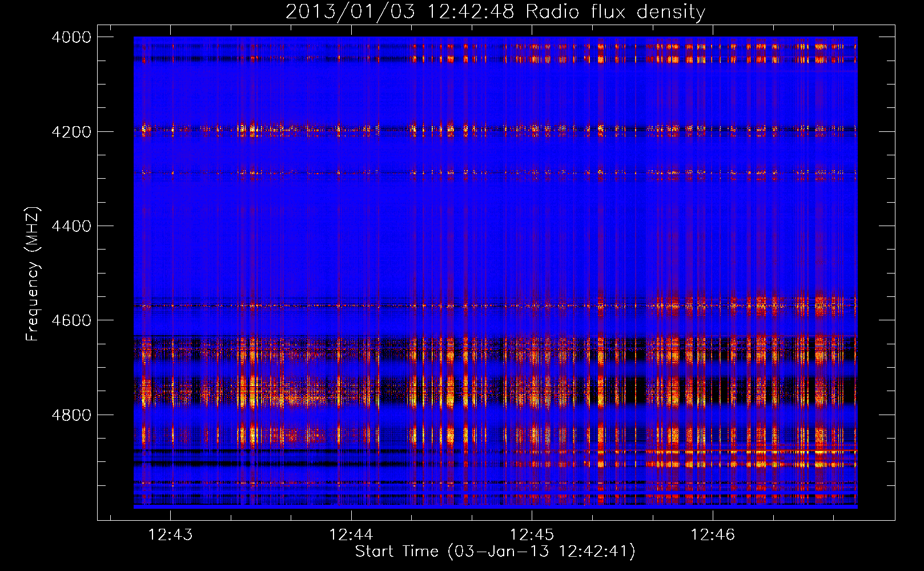Viewport: 924px width, 571px height.
Task: Click the 12:43 time tick label
Action: [170, 534]
